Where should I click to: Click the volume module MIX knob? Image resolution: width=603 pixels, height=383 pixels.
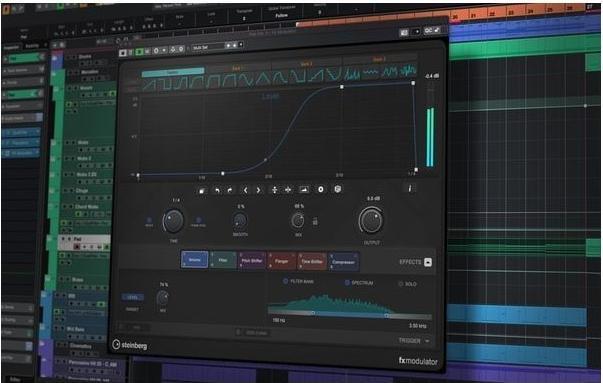click(x=163, y=298)
